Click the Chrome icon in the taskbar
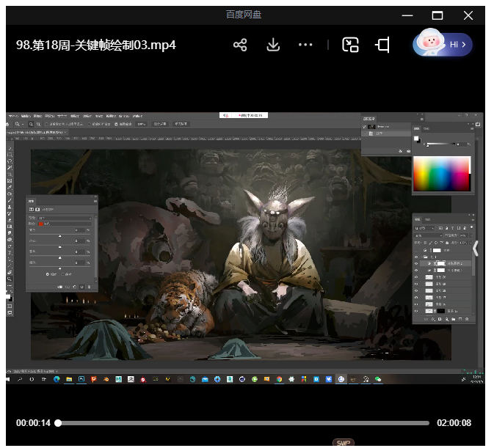The height and width of the screenshot is (448, 494). [279, 379]
